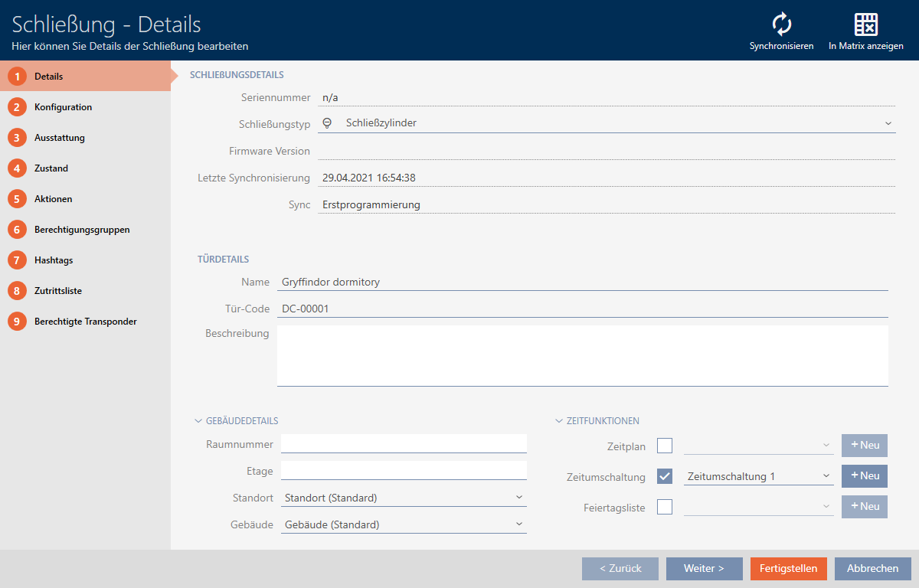Select the number 3 Ausstattung step icon

coord(17,138)
